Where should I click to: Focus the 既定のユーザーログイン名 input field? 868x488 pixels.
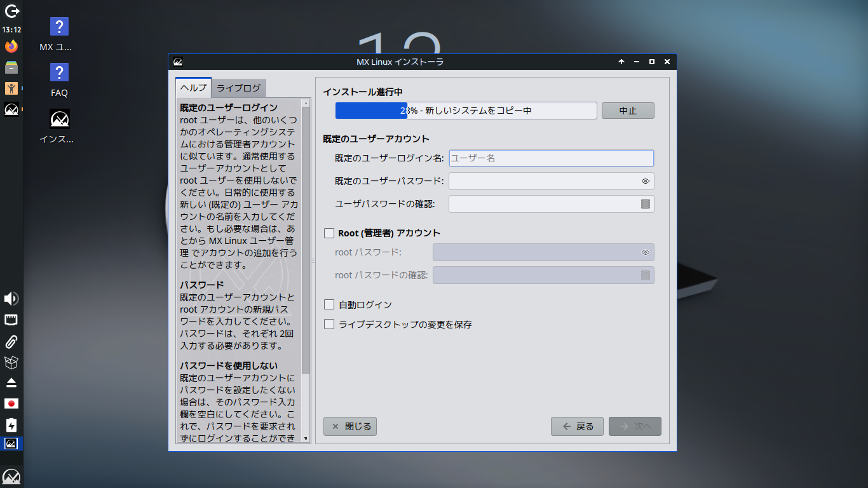click(551, 158)
